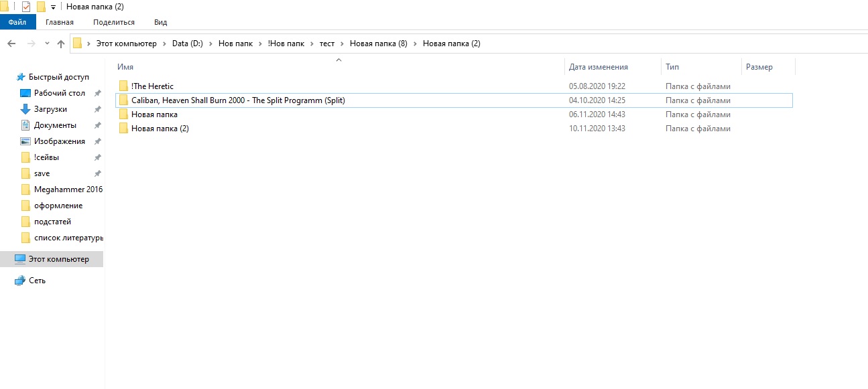Select Caliban, Heaven Shall Burn folder icon
868x389 pixels.
[x=123, y=100]
